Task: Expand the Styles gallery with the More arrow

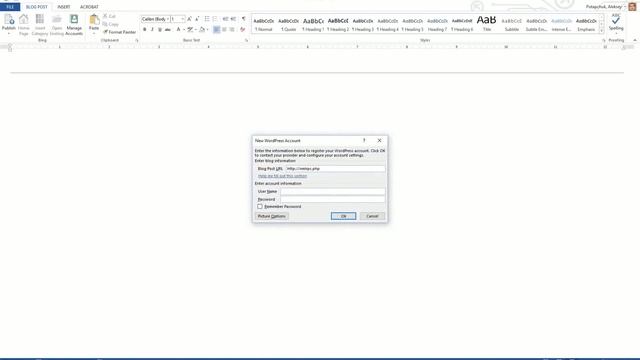Action: [601, 31]
